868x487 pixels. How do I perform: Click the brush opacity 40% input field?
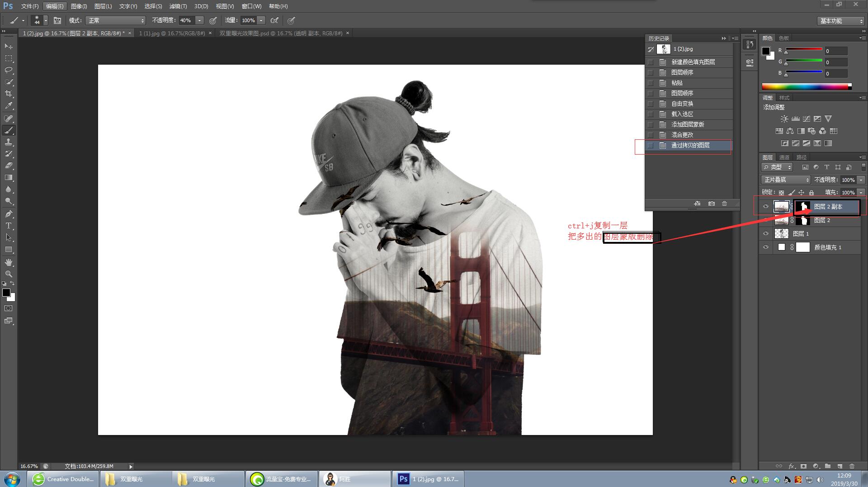point(186,20)
